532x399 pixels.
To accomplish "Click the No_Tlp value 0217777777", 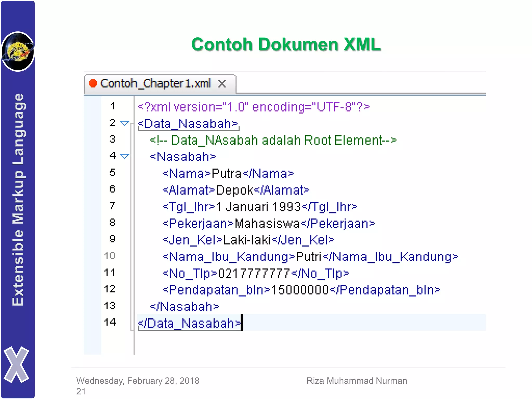I will click(254, 273).
